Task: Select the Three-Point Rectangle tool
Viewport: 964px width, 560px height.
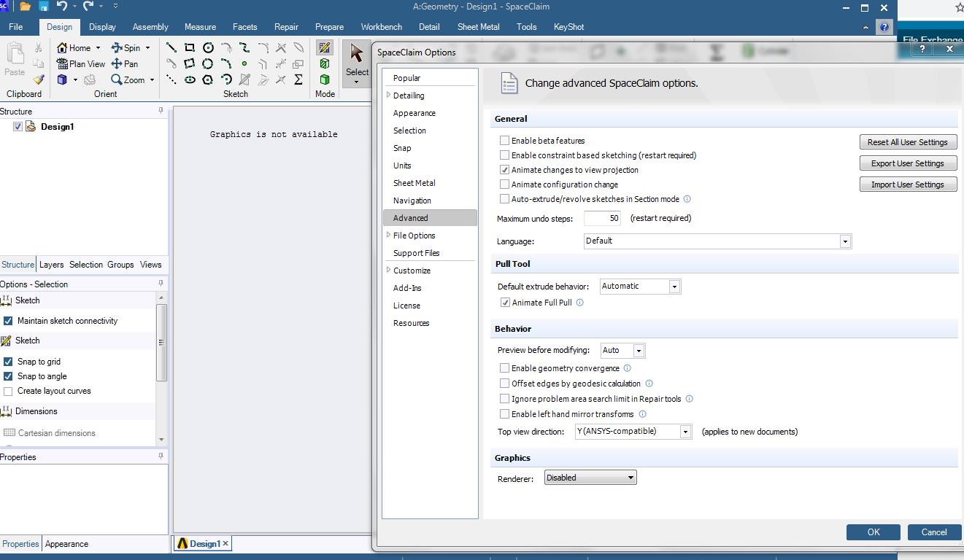Action: [190, 63]
